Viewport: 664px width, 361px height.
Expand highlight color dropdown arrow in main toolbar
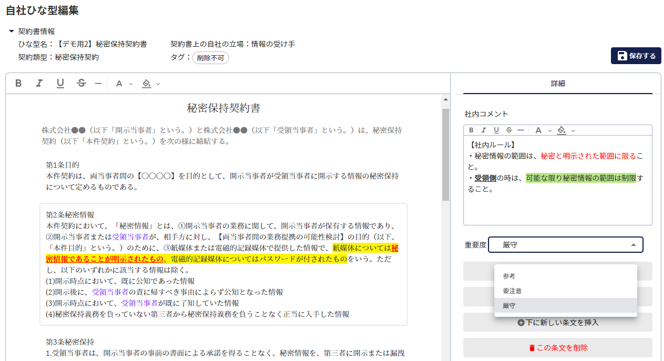point(158,84)
